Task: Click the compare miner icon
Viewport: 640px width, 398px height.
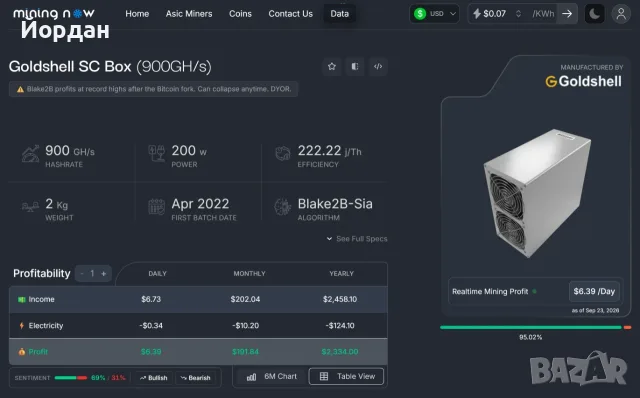Action: coord(355,66)
